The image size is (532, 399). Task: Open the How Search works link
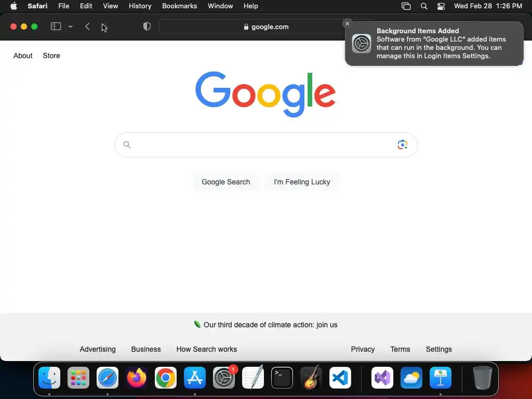207,349
